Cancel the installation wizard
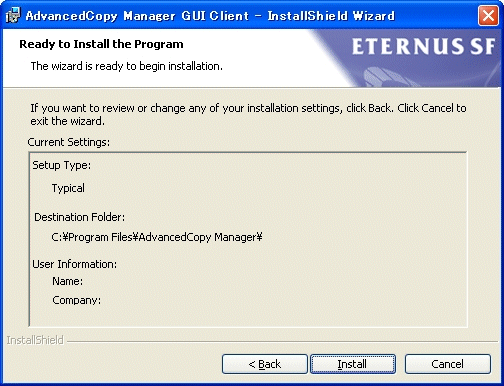 pyautogui.click(x=448, y=364)
